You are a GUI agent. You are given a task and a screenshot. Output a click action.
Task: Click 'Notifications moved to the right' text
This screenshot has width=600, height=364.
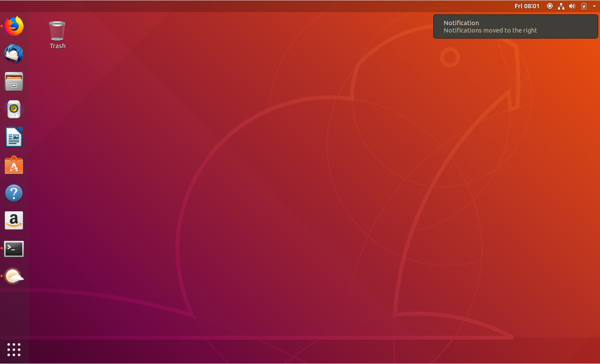pos(490,30)
